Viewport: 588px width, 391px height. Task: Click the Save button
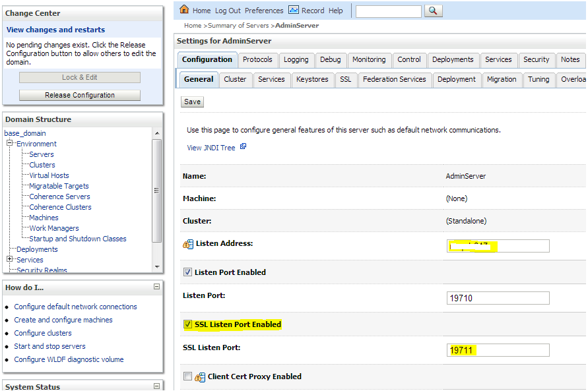[x=193, y=102]
